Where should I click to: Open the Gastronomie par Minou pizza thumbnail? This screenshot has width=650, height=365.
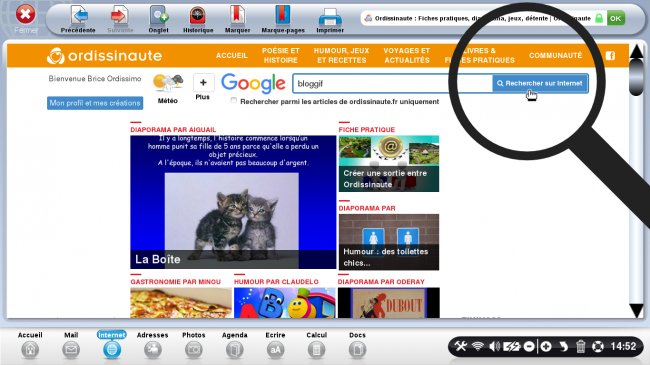(x=181, y=303)
